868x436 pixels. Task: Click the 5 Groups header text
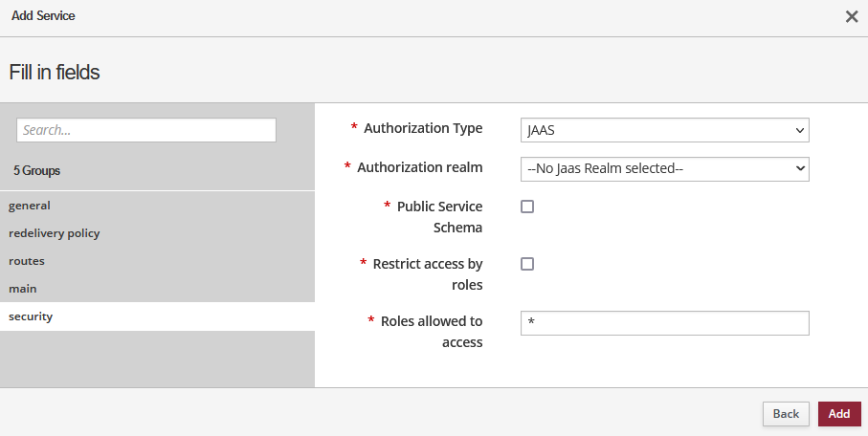point(37,171)
